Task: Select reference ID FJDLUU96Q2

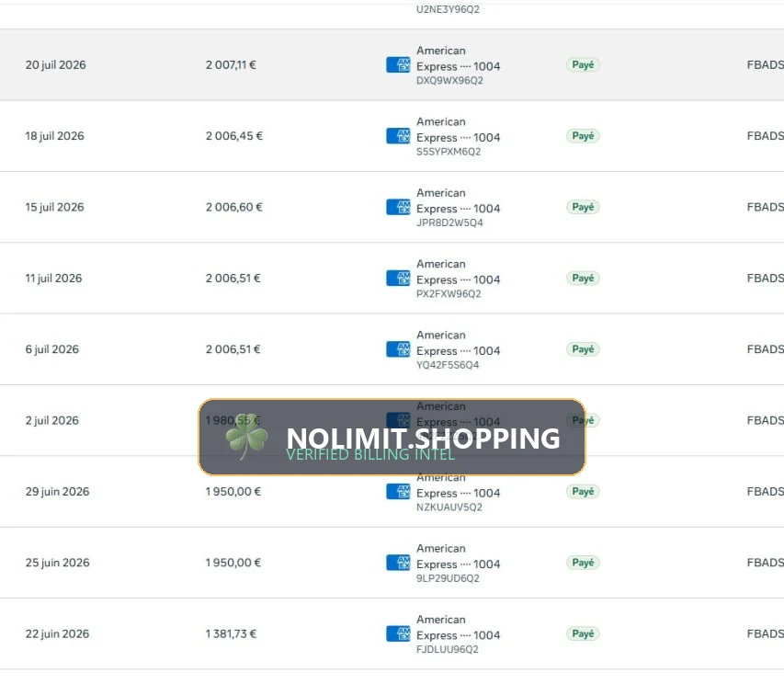Action: click(447, 649)
